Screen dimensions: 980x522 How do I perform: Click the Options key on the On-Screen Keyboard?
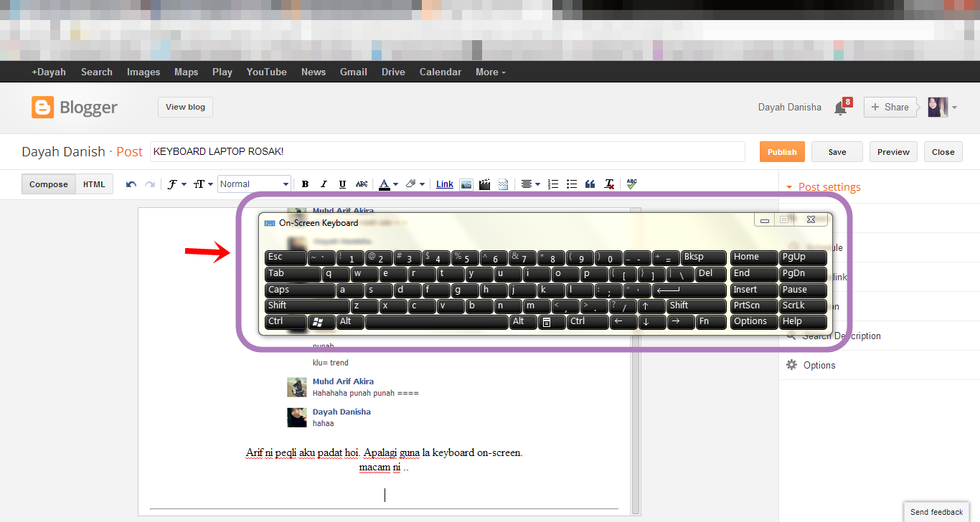click(x=754, y=322)
